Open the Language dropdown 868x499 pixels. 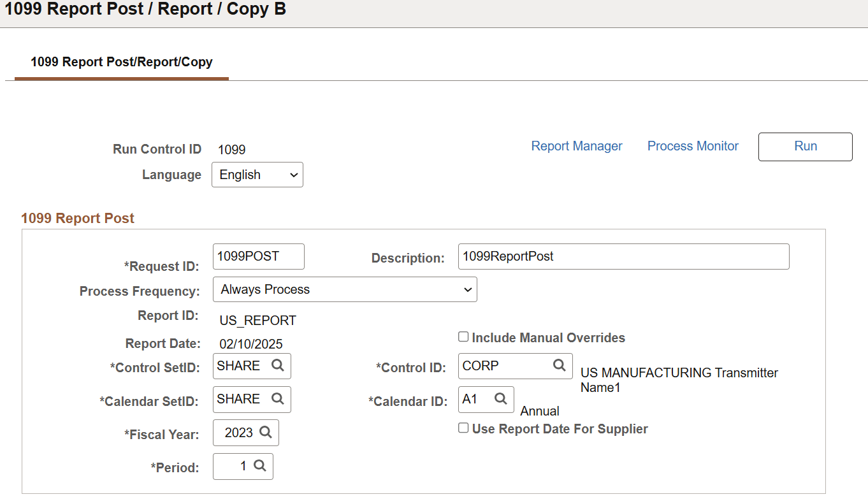[x=257, y=174]
